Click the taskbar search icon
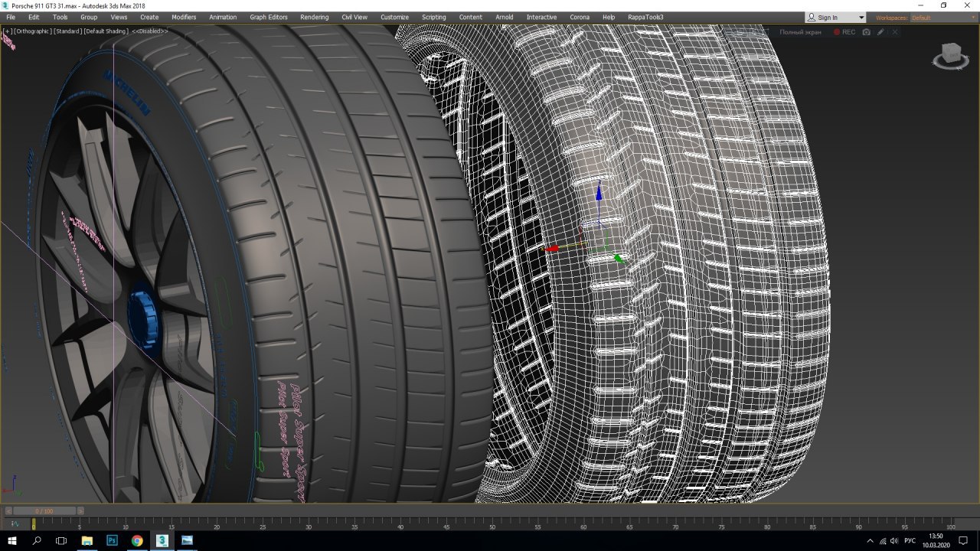Screen dimensions: 980x551 click(37, 540)
